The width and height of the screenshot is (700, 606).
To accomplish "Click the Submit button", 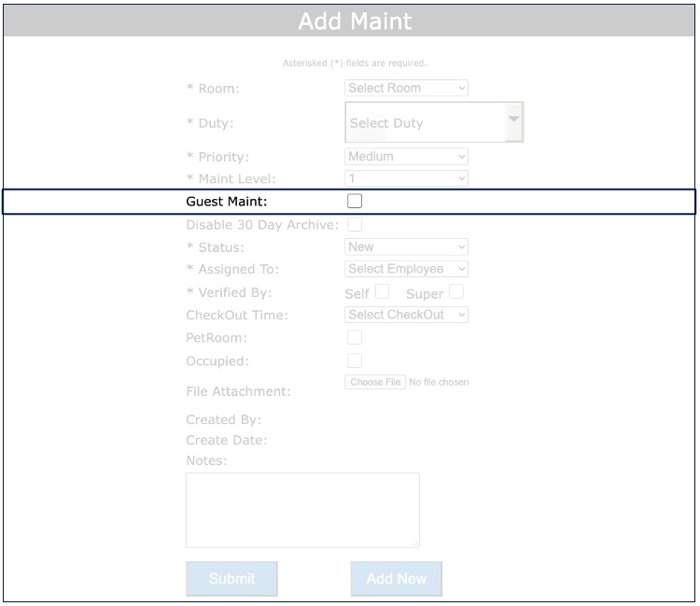I will pyautogui.click(x=231, y=579).
